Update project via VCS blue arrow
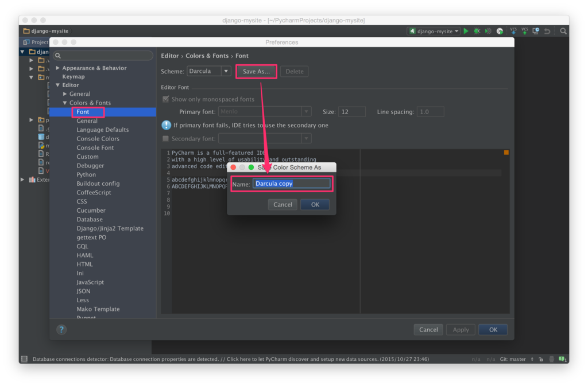The width and height of the screenshot is (588, 386). point(513,31)
